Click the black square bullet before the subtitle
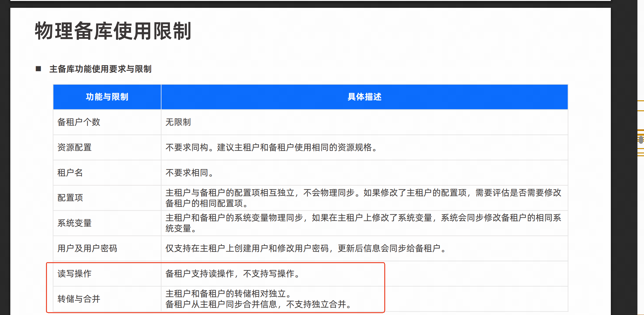This screenshot has width=644, height=315. click(38, 69)
